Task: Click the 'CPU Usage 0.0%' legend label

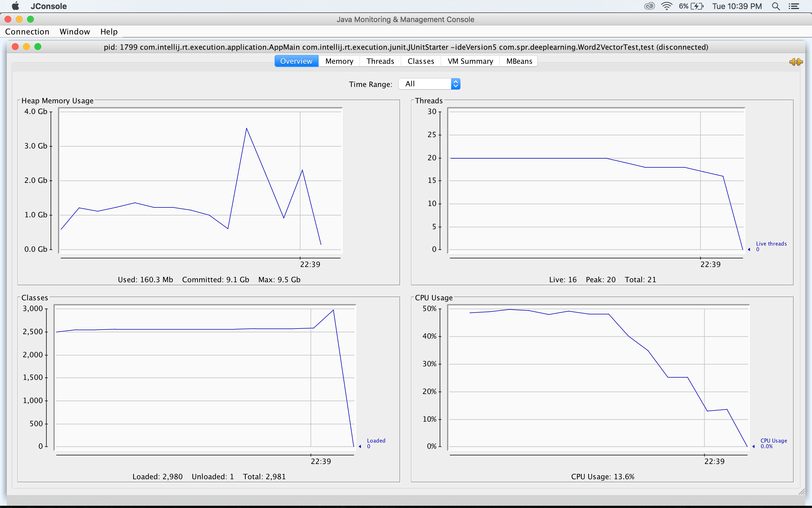Action: pyautogui.click(x=773, y=443)
